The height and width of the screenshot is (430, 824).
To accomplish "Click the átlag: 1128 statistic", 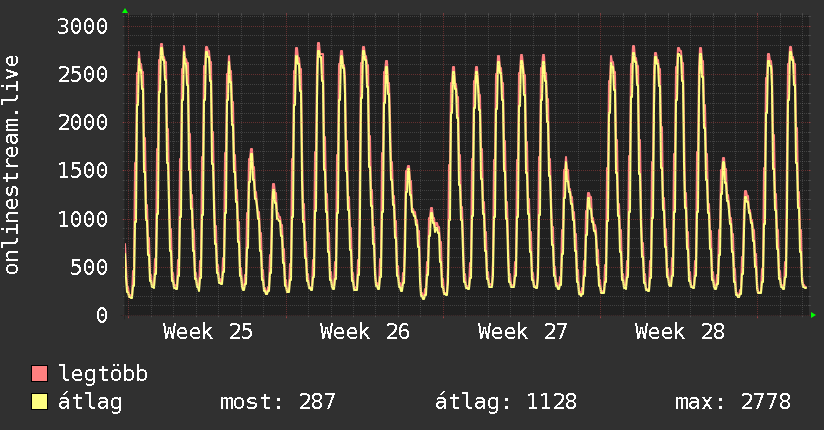I will click(506, 402).
